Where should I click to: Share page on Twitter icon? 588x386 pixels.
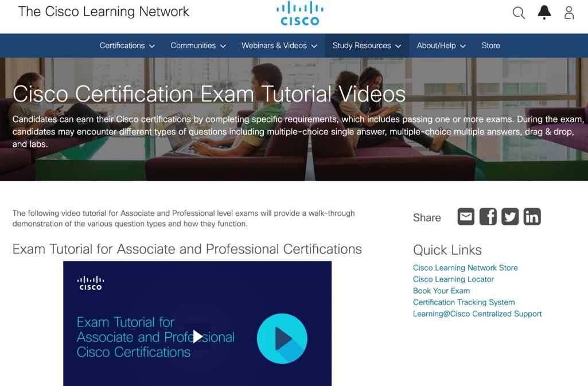pos(510,217)
